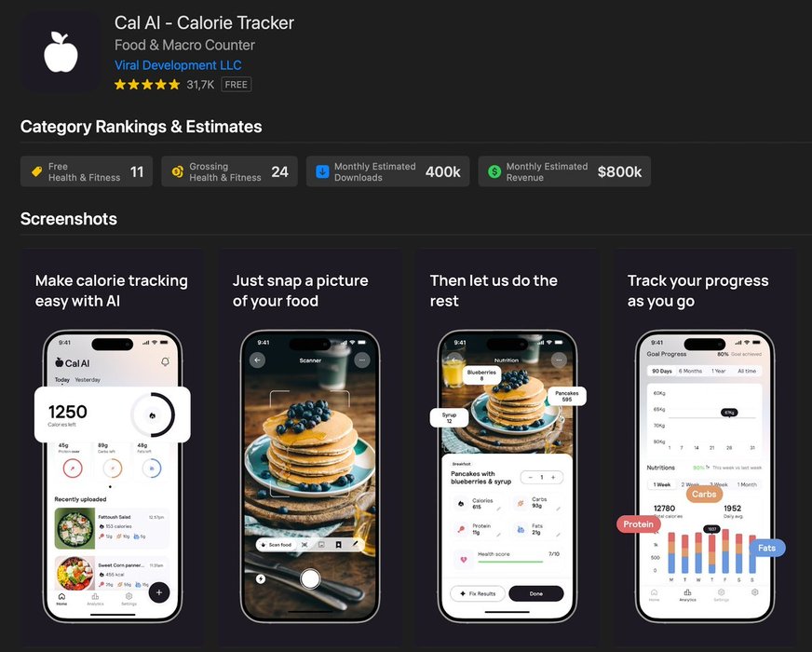
Task: Click the blue Monthly Estimated Downloads icon
Action: coord(322,171)
